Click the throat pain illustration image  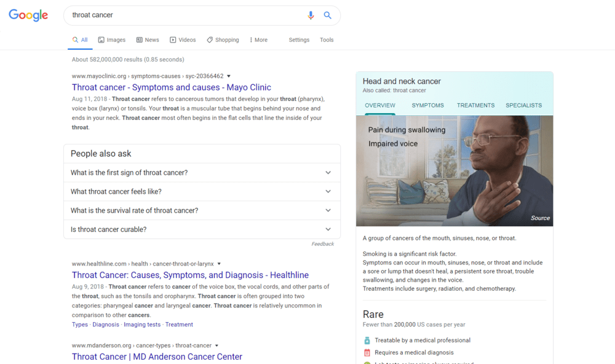[x=454, y=171]
